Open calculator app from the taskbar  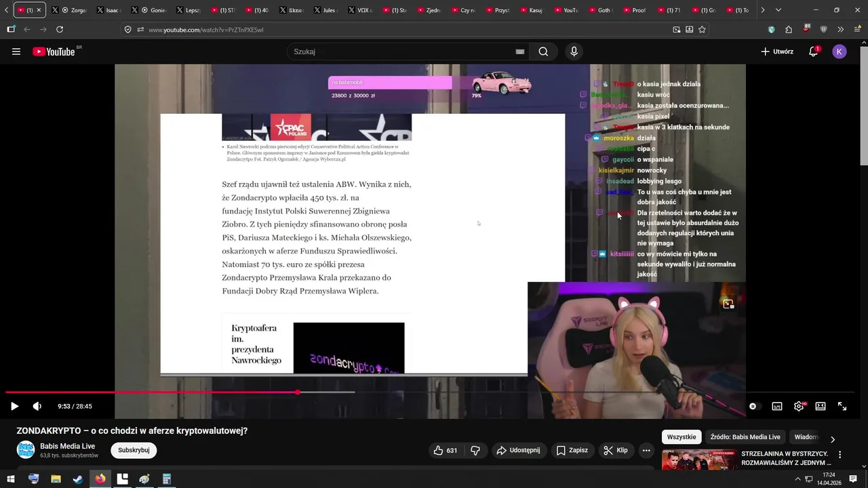point(166,479)
